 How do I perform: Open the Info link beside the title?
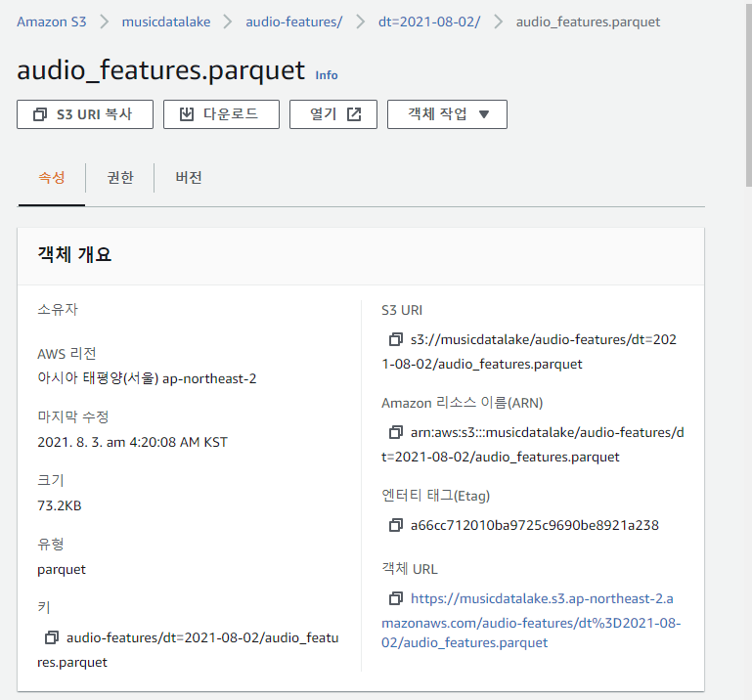click(326, 75)
